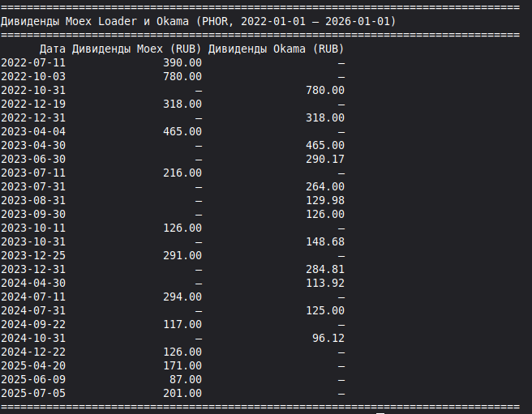532x414 pixels.
Task: Select the 294.00 Moex dividend value
Action: click(x=182, y=297)
